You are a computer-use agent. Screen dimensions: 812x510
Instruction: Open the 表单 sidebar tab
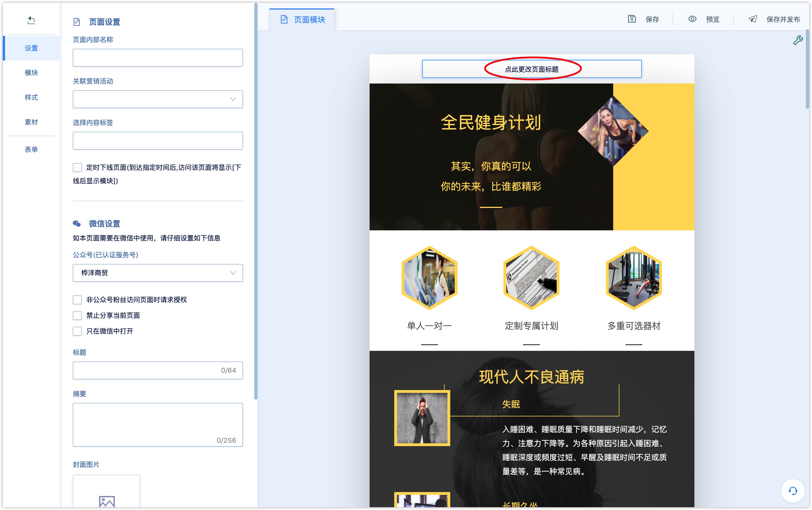point(31,149)
